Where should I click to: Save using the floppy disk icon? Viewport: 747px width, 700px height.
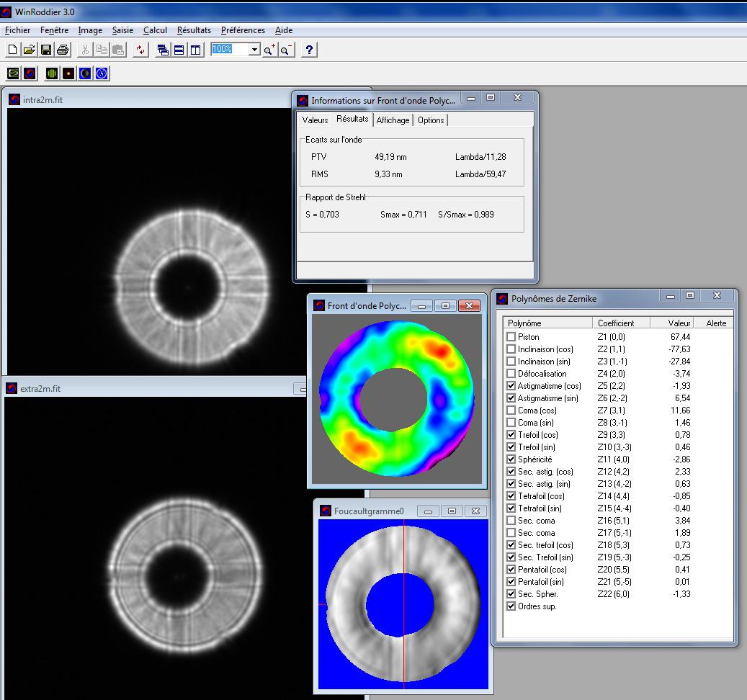[46, 50]
